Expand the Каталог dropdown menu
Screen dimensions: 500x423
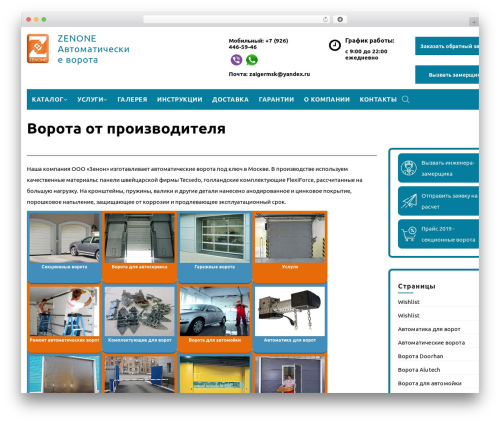pos(49,99)
